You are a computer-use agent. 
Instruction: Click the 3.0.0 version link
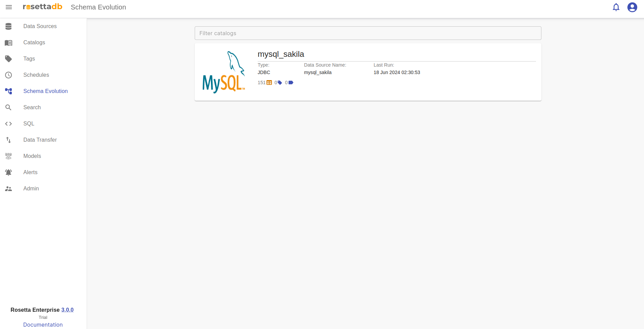click(x=67, y=310)
